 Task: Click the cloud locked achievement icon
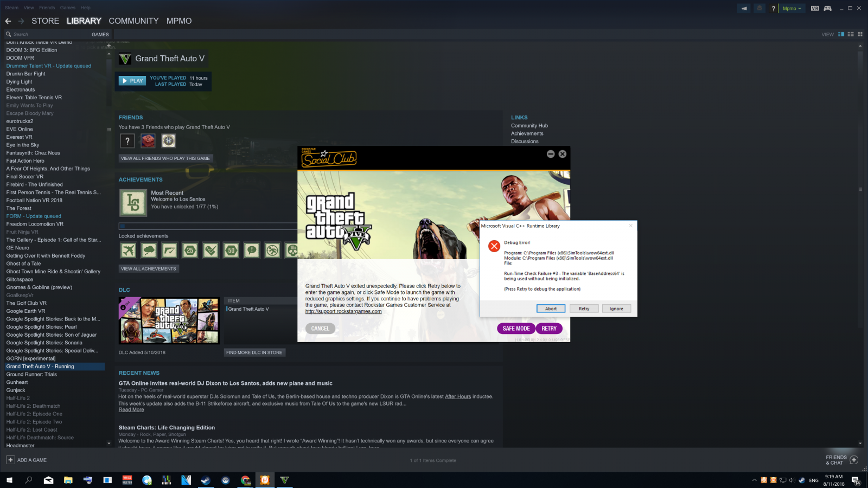(149, 251)
